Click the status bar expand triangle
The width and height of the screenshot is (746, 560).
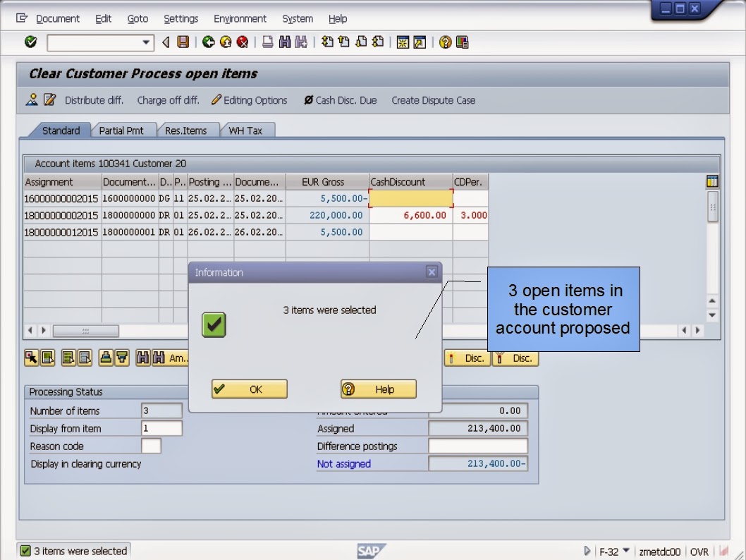click(587, 551)
